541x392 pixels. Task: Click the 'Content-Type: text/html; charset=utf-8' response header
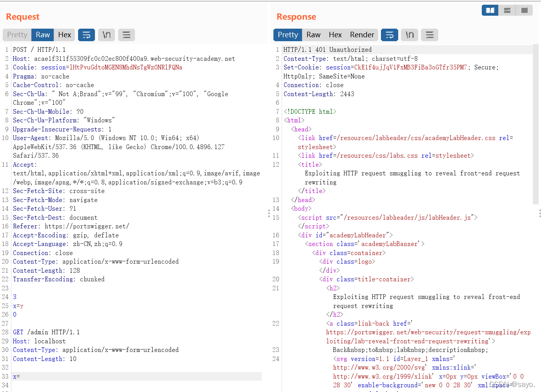point(351,59)
